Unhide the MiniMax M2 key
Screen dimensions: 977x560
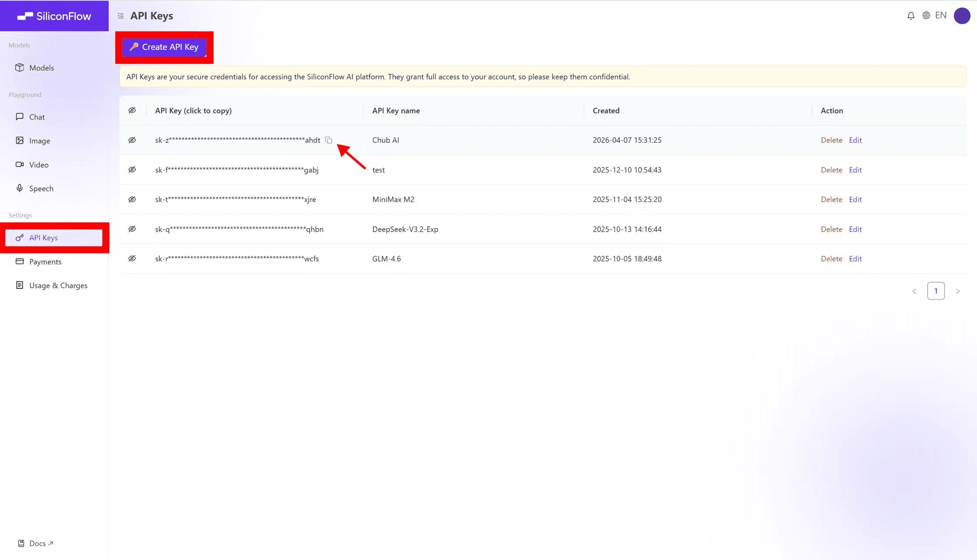[x=132, y=199]
